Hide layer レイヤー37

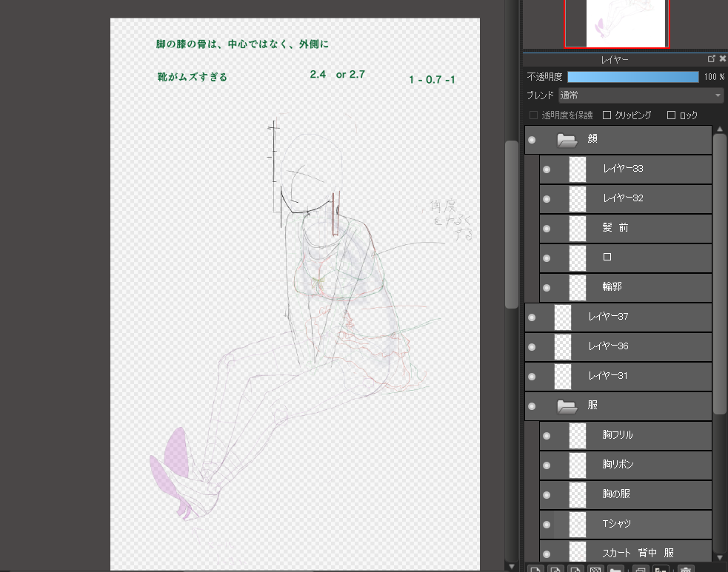(x=532, y=317)
